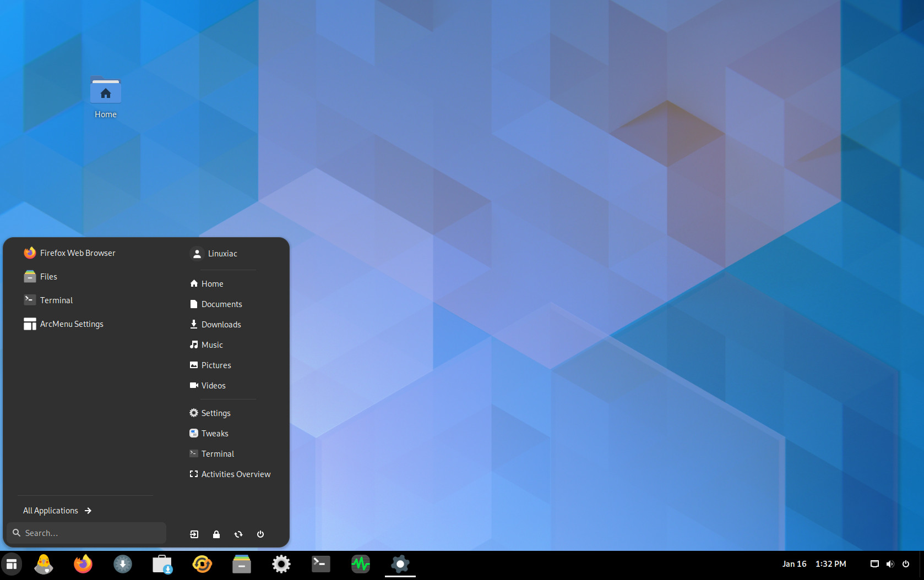Image resolution: width=924 pixels, height=580 pixels.
Task: Click the power off icon in ArcMenu
Action: (x=260, y=534)
